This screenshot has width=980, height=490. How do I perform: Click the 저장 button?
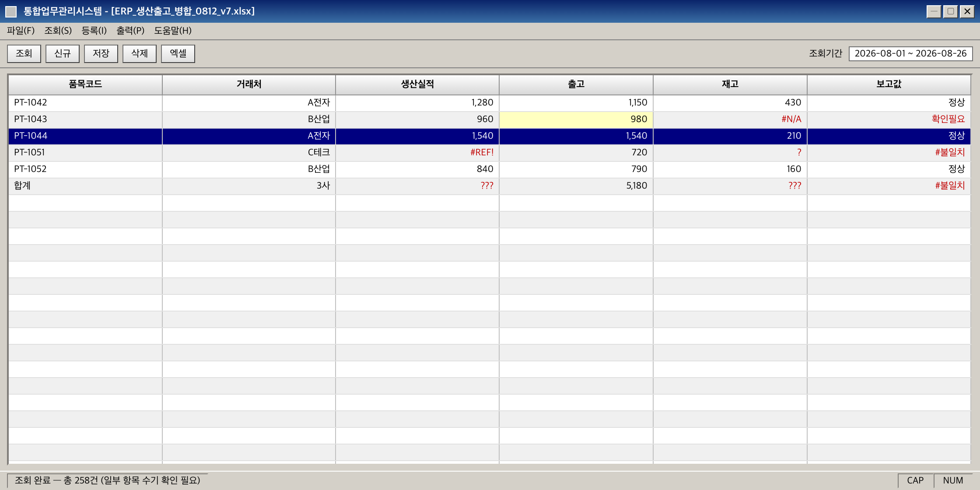point(101,53)
